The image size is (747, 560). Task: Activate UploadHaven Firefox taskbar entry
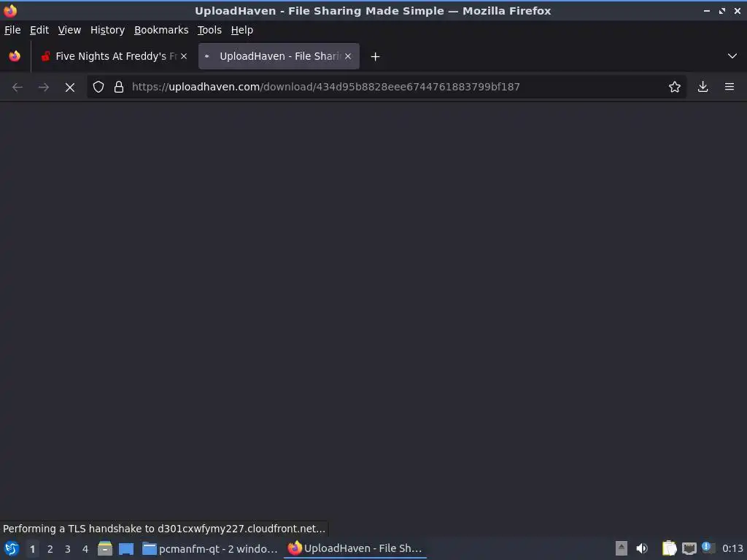point(355,548)
